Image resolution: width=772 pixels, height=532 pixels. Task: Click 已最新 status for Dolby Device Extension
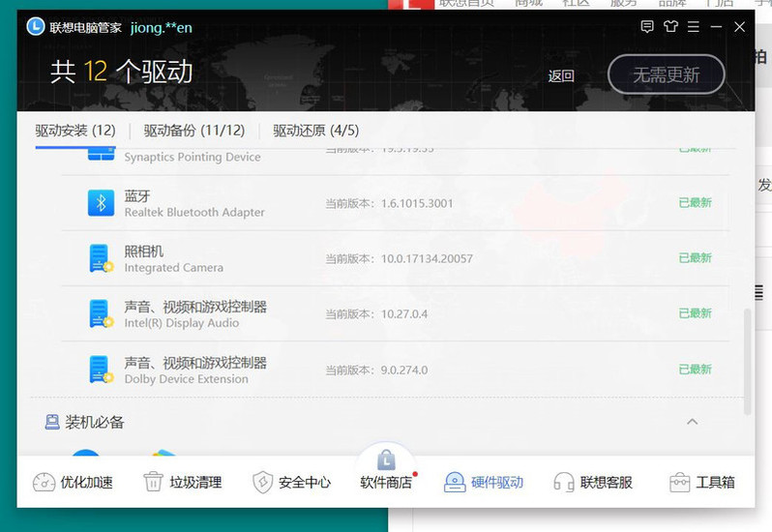[696, 369]
